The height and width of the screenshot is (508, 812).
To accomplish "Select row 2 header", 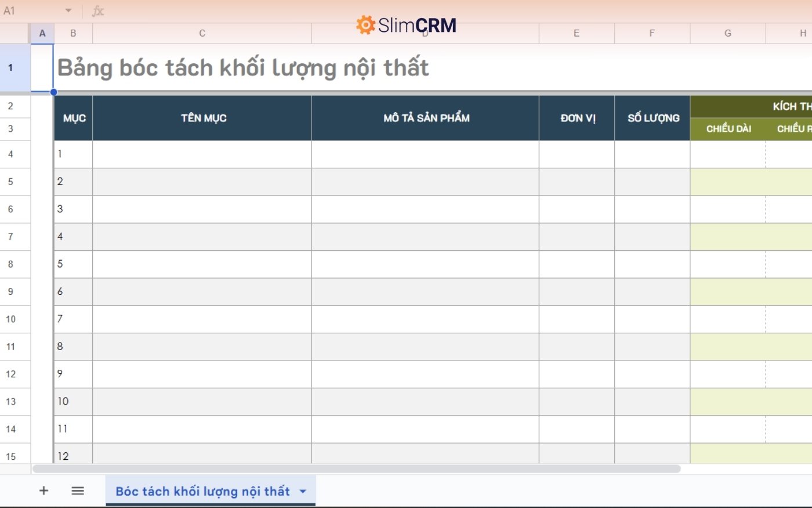I will (x=15, y=106).
